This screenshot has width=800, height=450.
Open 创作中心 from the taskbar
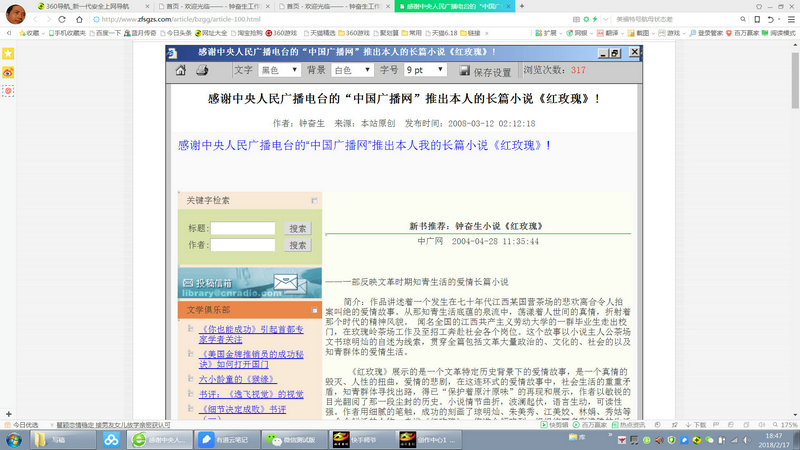pos(429,440)
